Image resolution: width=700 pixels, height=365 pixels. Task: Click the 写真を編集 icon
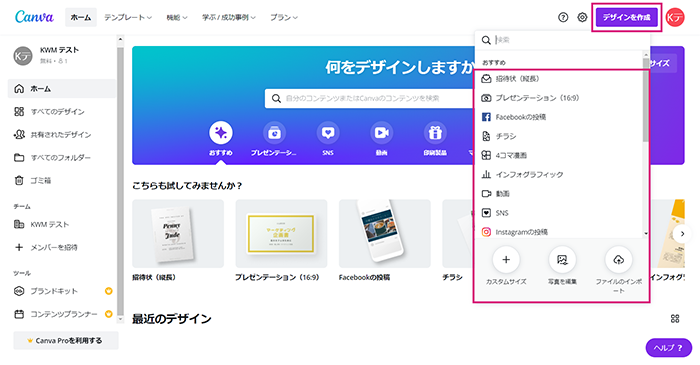[x=562, y=259]
